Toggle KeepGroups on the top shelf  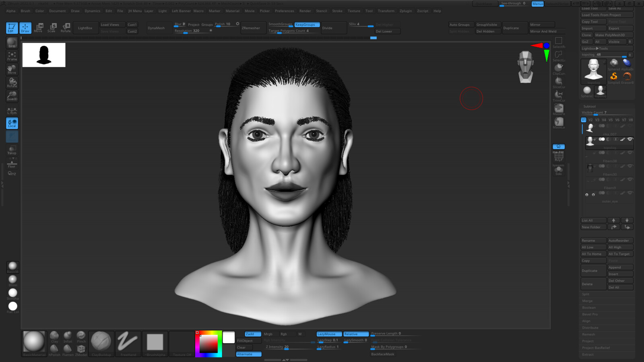[306, 24]
